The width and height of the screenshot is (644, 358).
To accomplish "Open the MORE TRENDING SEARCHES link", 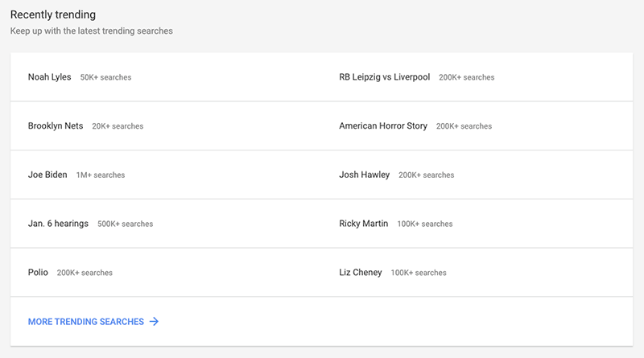I will click(x=93, y=322).
